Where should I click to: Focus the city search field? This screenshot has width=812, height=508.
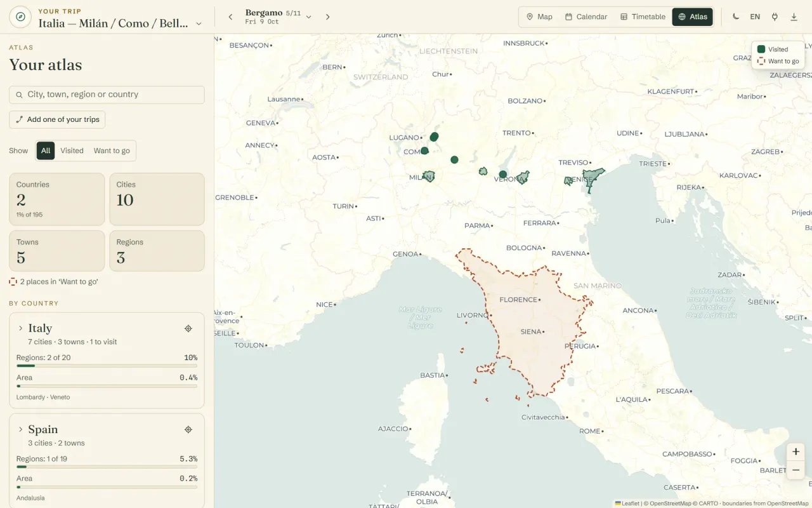pyautogui.click(x=107, y=95)
